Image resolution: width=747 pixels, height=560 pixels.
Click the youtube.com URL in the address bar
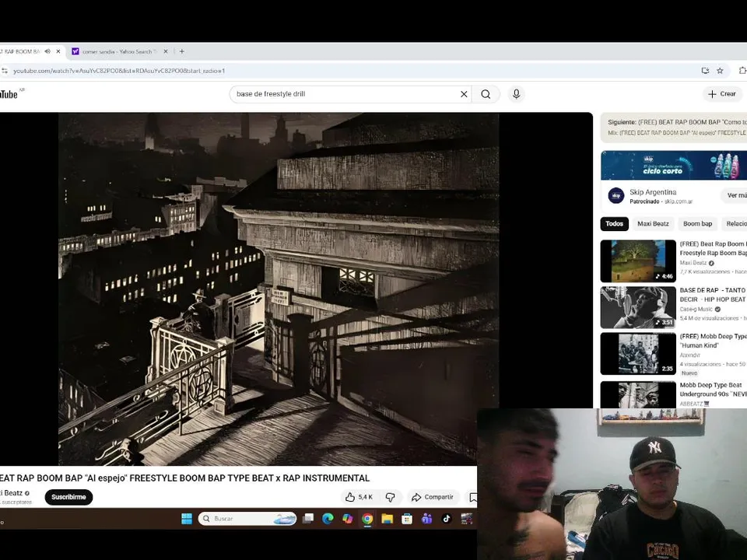[x=118, y=71]
